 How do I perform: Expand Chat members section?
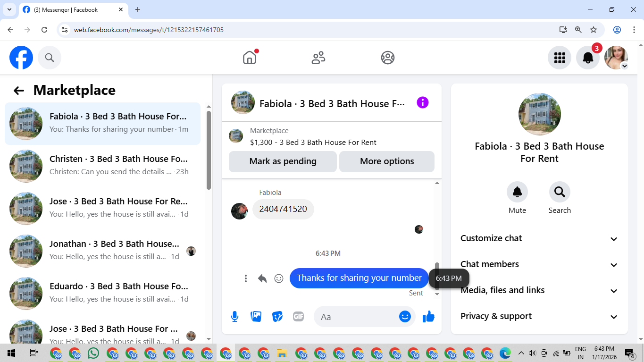click(x=539, y=264)
